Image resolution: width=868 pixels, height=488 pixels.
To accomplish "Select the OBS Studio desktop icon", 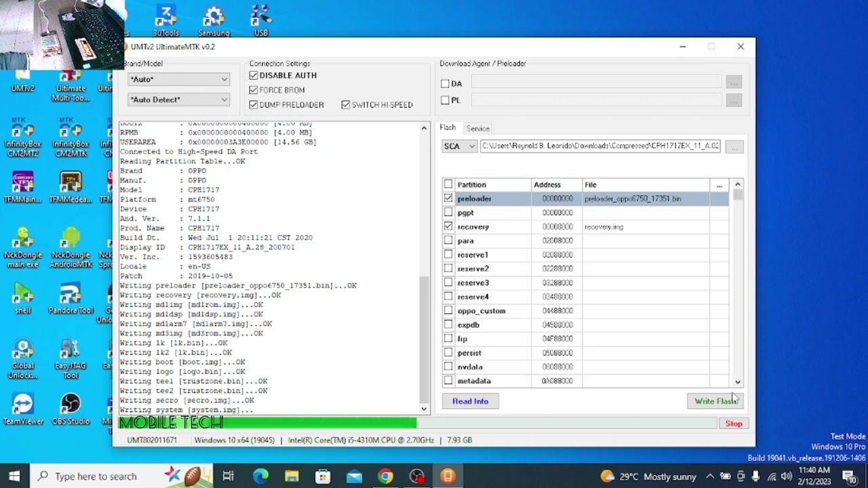I will point(71,410).
